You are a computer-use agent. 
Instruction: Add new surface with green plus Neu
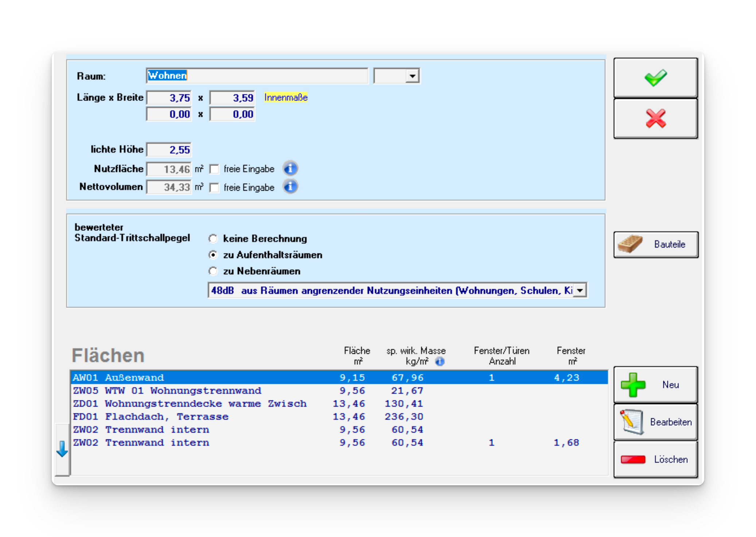[655, 385]
